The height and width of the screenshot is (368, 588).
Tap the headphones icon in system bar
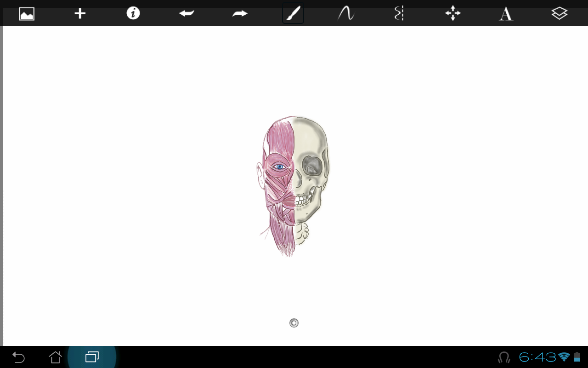pyautogui.click(x=504, y=357)
